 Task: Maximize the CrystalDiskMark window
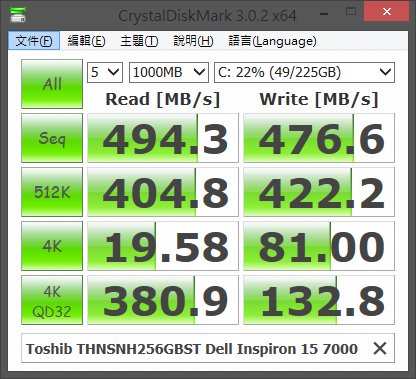351,12
